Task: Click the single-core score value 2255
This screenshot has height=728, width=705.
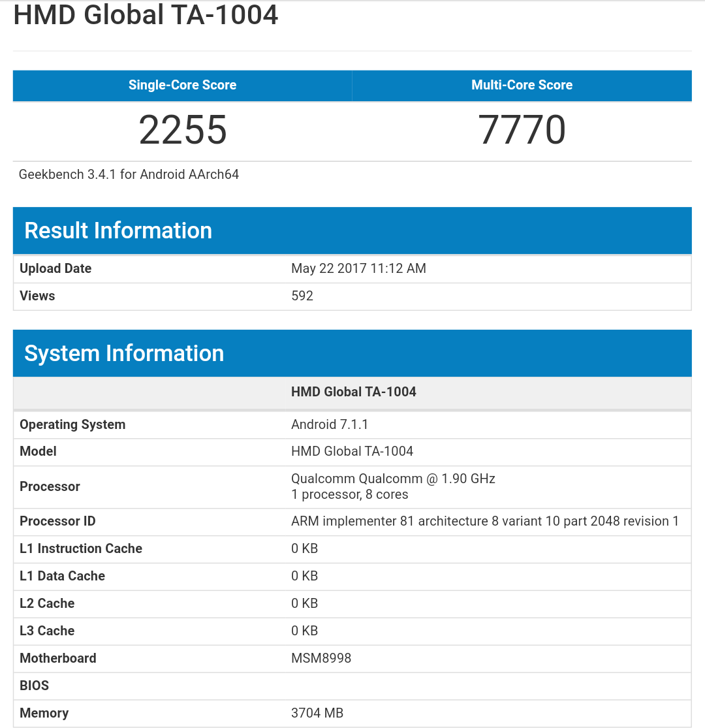Action: [x=183, y=129]
